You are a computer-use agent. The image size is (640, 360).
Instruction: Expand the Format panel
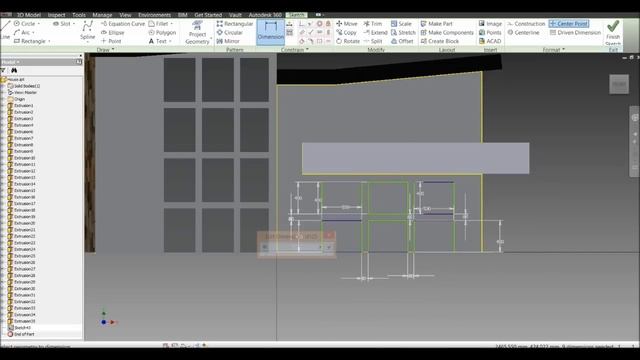[554, 50]
